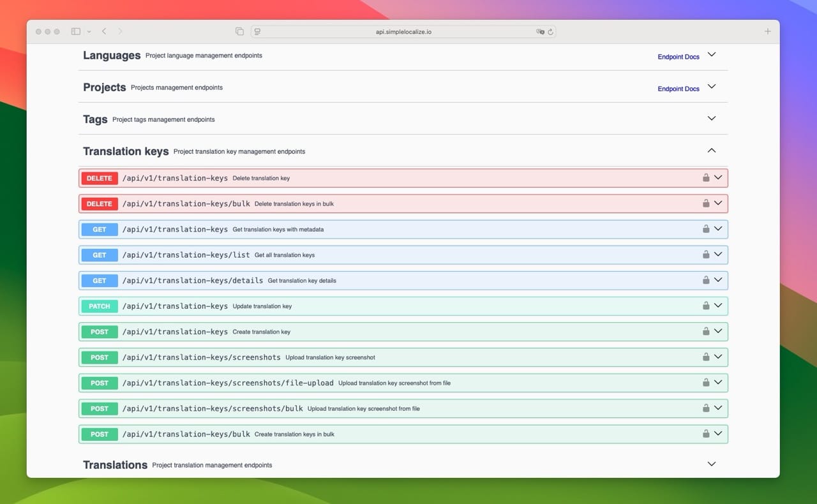Image resolution: width=817 pixels, height=504 pixels.
Task: Click lock icon on translation-keys/details row
Action: (x=706, y=280)
